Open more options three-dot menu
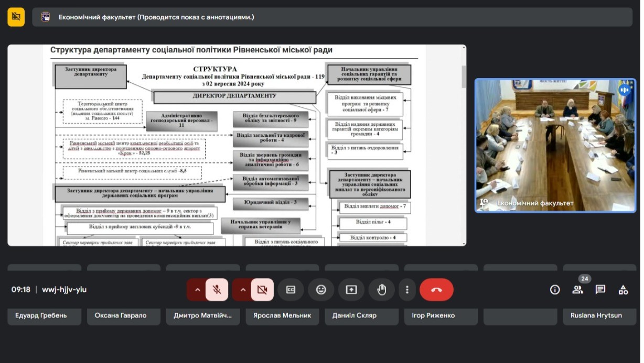The width and height of the screenshot is (644, 363). [407, 290]
